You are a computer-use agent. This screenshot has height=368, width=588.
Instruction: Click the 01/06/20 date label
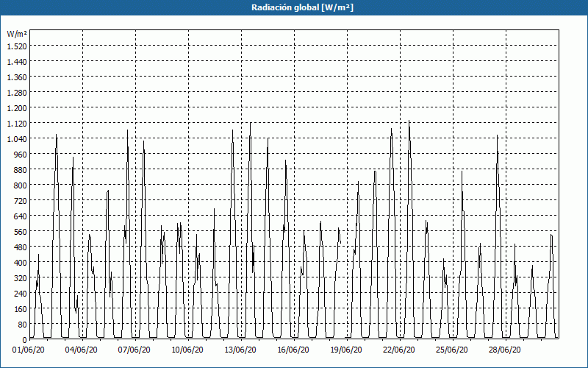click(x=29, y=350)
